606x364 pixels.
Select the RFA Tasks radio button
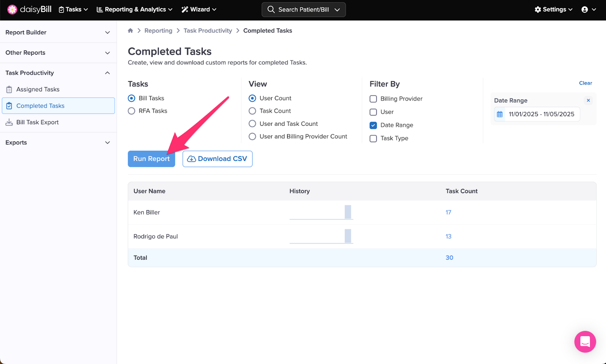(131, 111)
